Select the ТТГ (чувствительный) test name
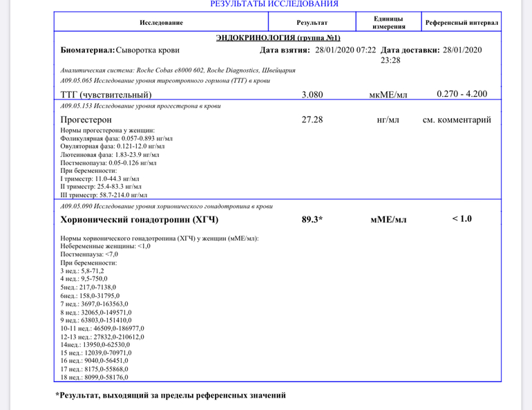Image resolution: width=532 pixels, height=410 pixels. tap(106, 95)
